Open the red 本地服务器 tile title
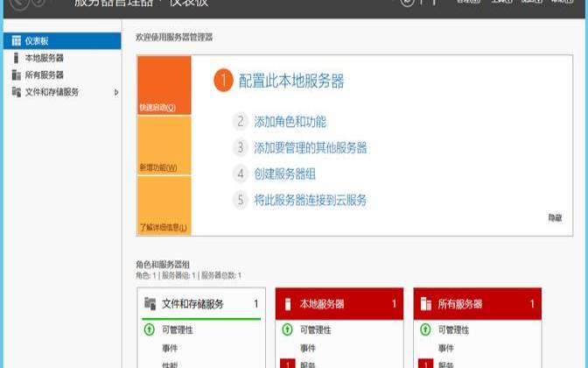Viewport: 588px width, 368px height. click(x=322, y=304)
